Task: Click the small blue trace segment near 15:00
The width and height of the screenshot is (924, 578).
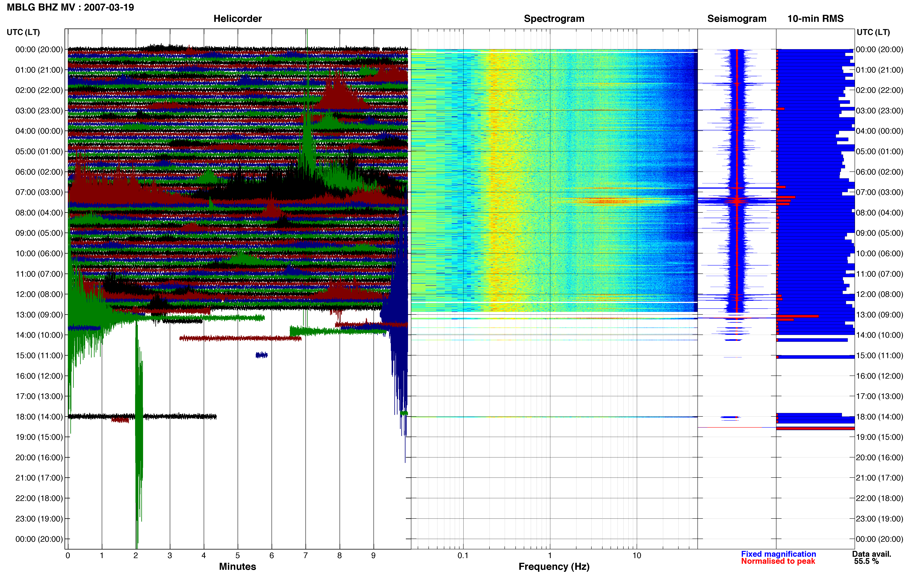Action: pyautogui.click(x=262, y=355)
